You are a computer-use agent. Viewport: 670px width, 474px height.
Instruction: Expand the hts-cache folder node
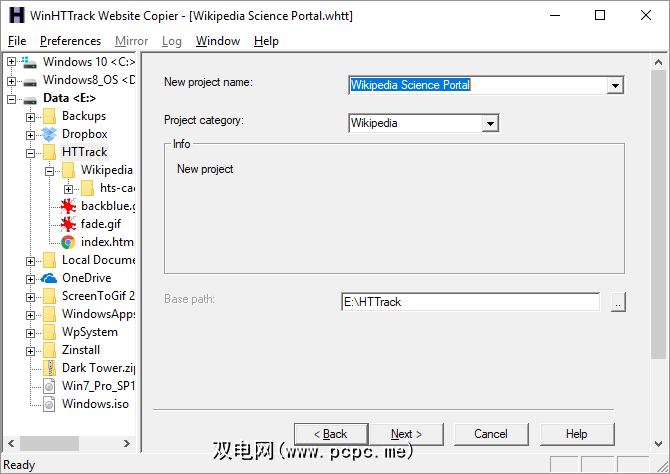(x=68, y=189)
